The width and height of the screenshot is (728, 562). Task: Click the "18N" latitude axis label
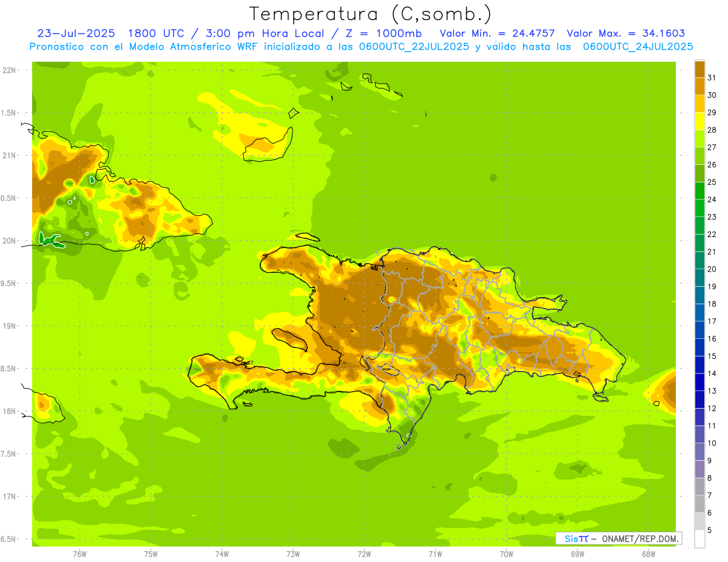pyautogui.click(x=9, y=411)
